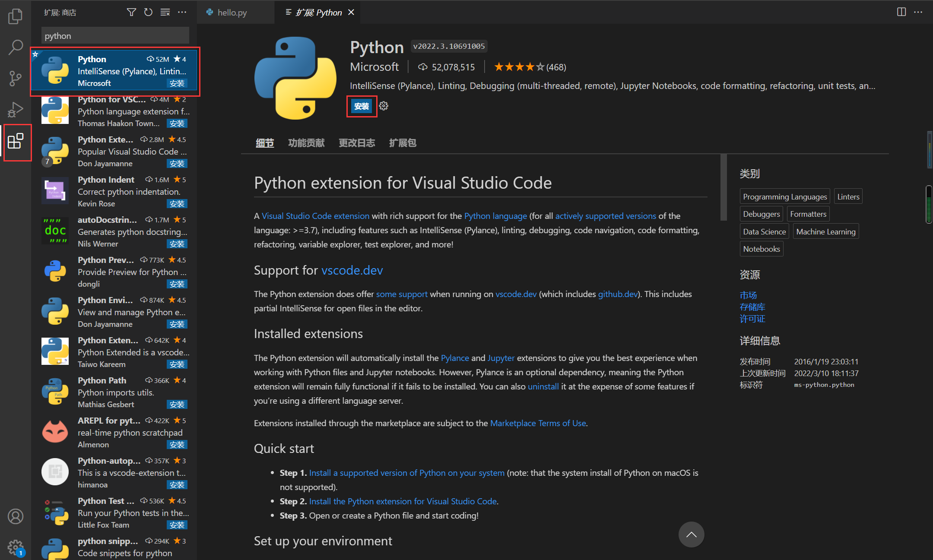Click the python search input field
The height and width of the screenshot is (560, 933).
(x=115, y=36)
